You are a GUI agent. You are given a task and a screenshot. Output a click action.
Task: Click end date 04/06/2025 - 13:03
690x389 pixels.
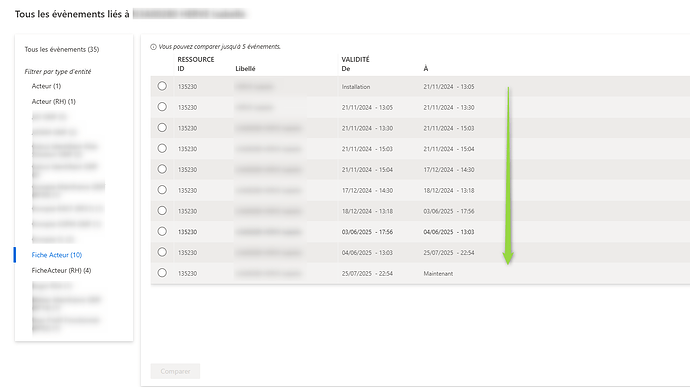449,232
